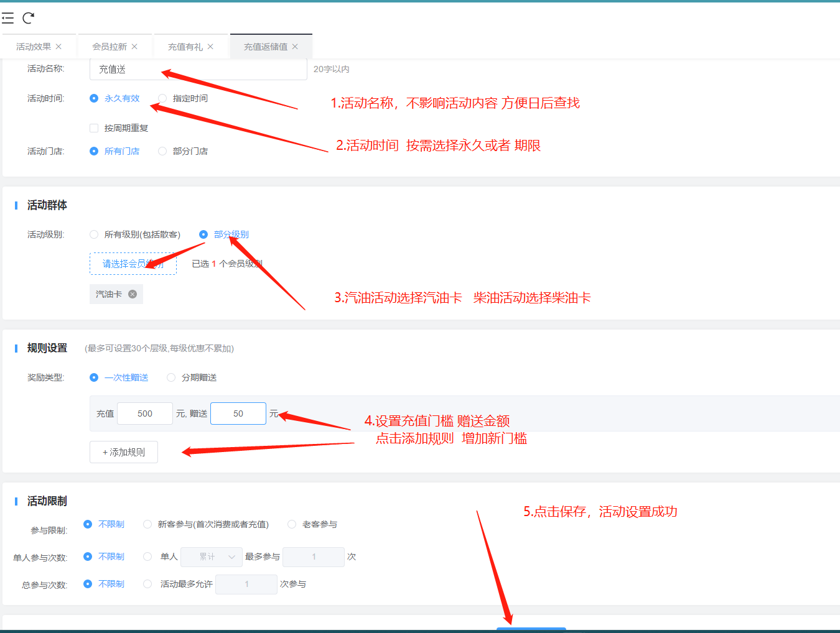Click the 赠送 amount field showing 50

tap(238, 414)
